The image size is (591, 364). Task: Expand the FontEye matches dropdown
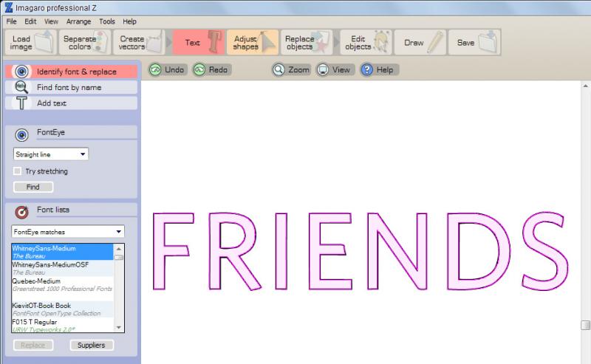68,232
